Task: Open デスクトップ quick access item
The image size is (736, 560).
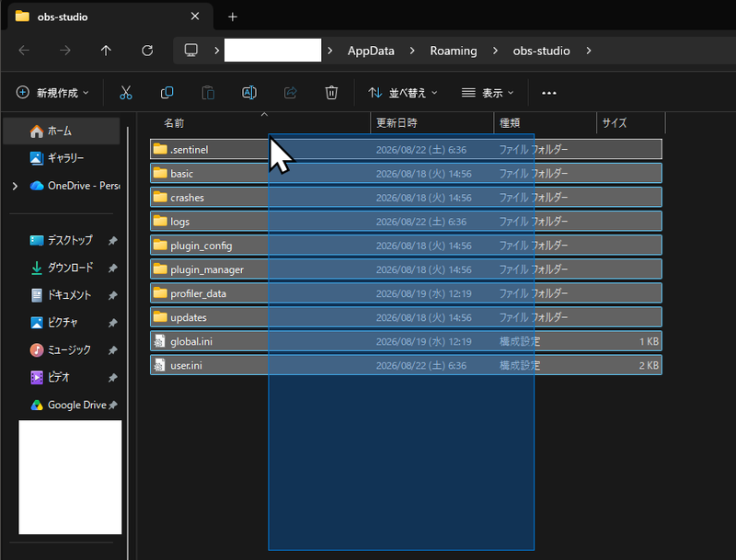Action: click(62, 241)
